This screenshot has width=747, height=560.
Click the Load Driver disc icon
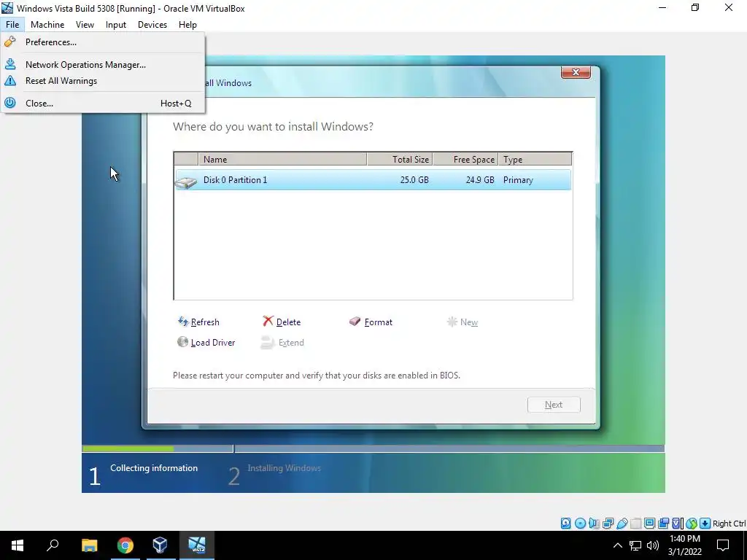coord(182,341)
